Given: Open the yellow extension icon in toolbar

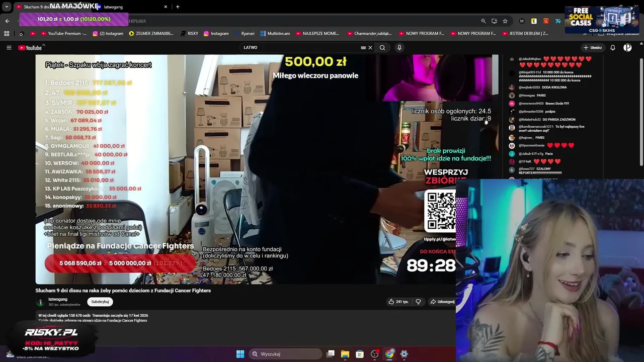Looking at the screenshot, I should pyautogui.click(x=534, y=21).
